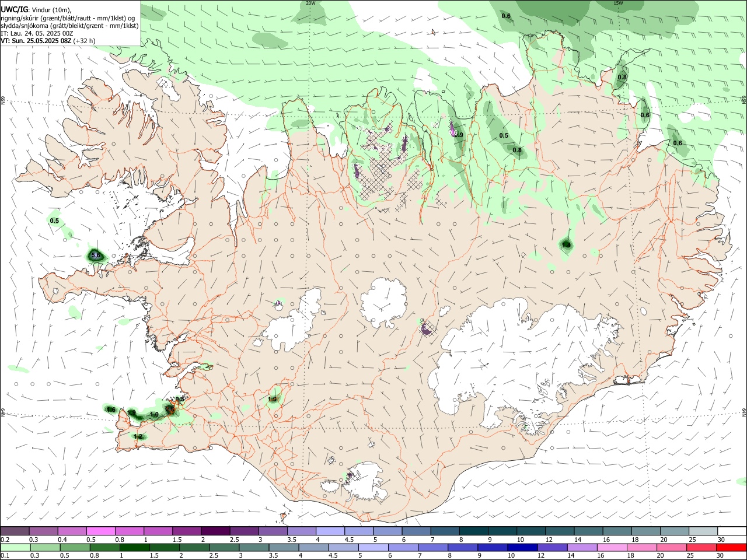Click the 'rigning/skúrir' legend description line

click(68, 18)
